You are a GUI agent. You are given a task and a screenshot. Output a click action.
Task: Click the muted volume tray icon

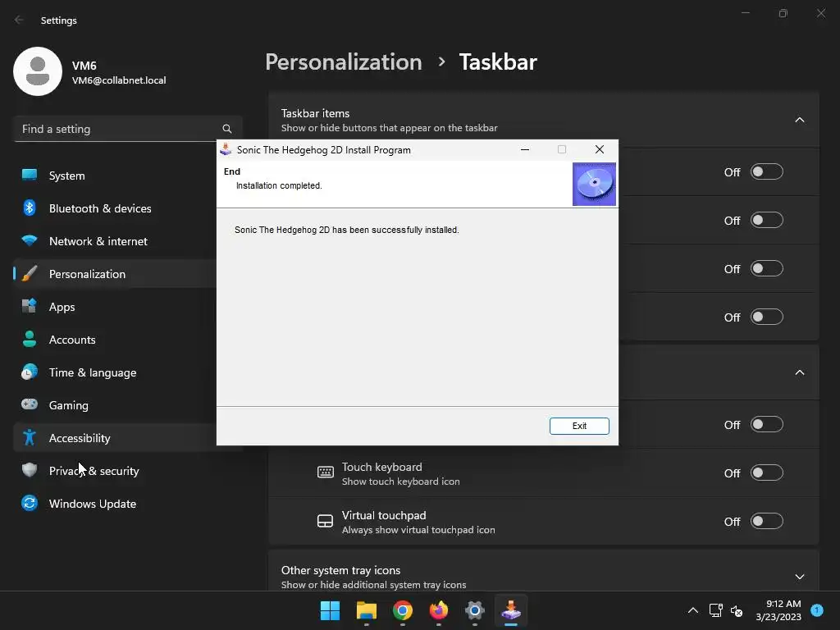coord(737,610)
